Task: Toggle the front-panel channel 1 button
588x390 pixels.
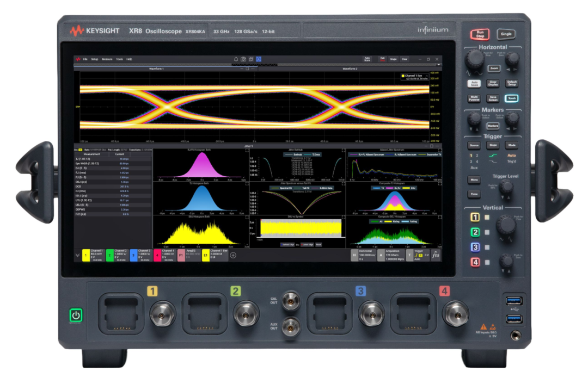Action: coord(475,217)
